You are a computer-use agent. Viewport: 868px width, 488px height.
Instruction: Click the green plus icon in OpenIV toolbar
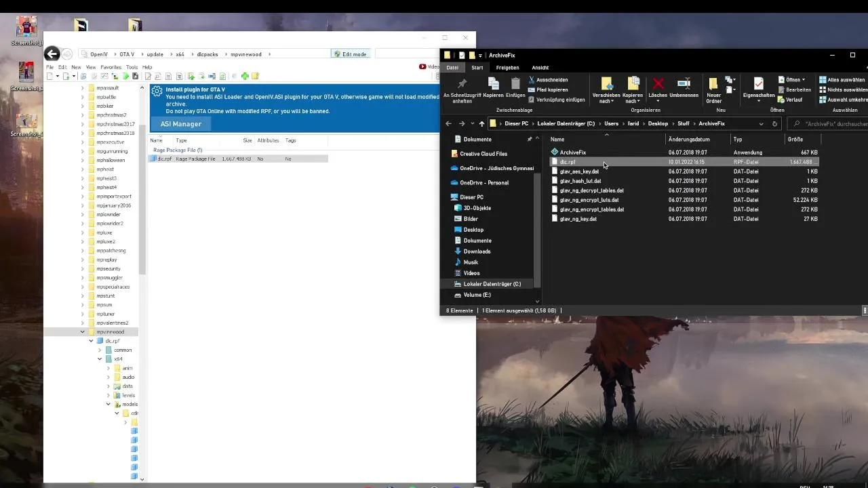click(x=245, y=76)
